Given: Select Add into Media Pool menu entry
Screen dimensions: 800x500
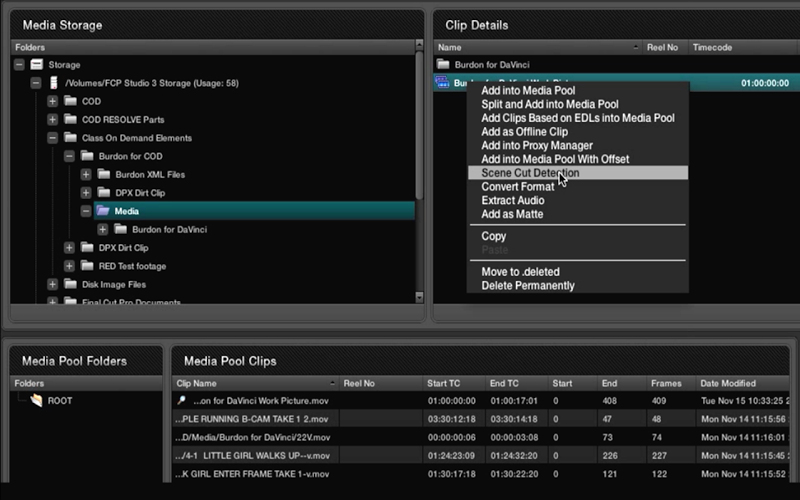Looking at the screenshot, I should (x=529, y=90).
